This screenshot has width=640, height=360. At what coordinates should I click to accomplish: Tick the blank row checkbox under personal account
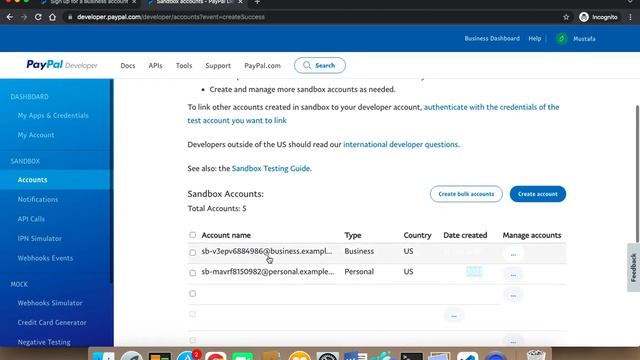(193, 293)
